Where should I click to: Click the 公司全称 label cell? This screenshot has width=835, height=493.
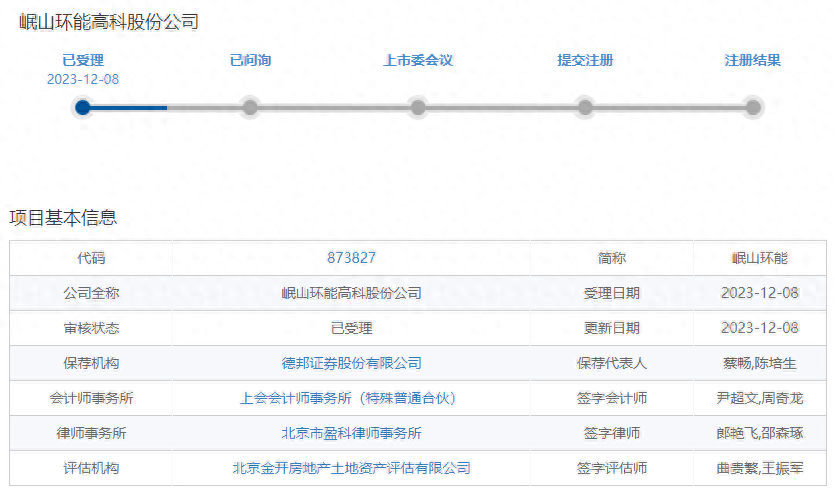click(91, 293)
